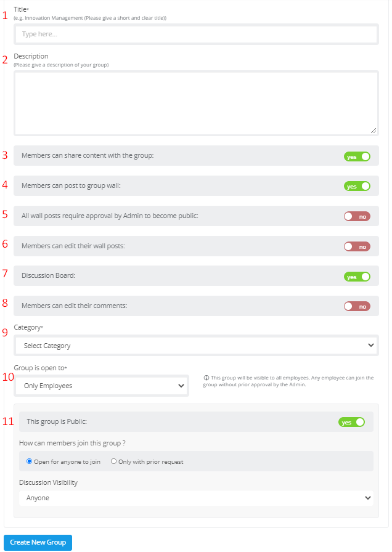Click chevron on Group is open to dropdown
The width and height of the screenshot is (392, 552).
point(181,386)
